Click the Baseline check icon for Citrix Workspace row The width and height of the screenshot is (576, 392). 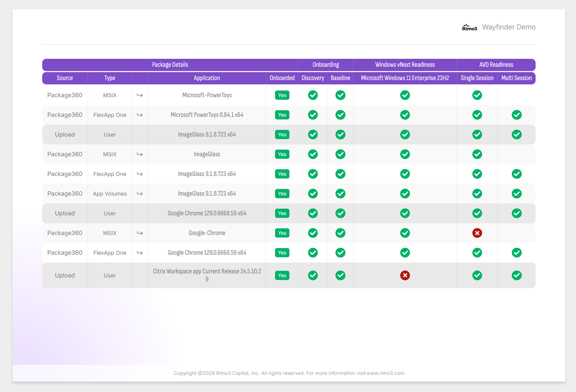[340, 275]
